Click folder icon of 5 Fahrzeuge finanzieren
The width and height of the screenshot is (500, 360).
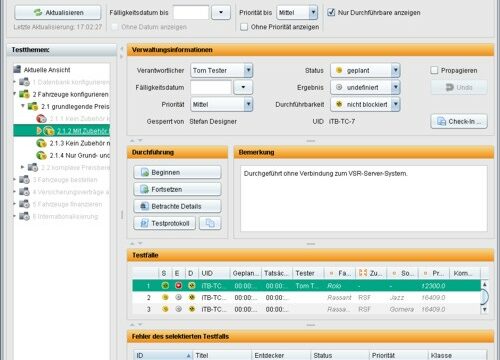coord(24,204)
